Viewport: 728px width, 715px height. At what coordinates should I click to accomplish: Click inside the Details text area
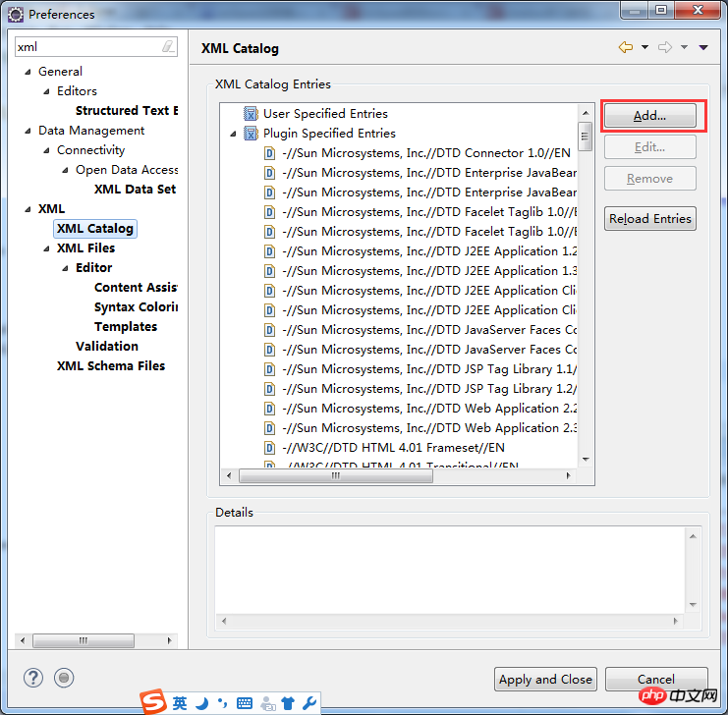450,571
